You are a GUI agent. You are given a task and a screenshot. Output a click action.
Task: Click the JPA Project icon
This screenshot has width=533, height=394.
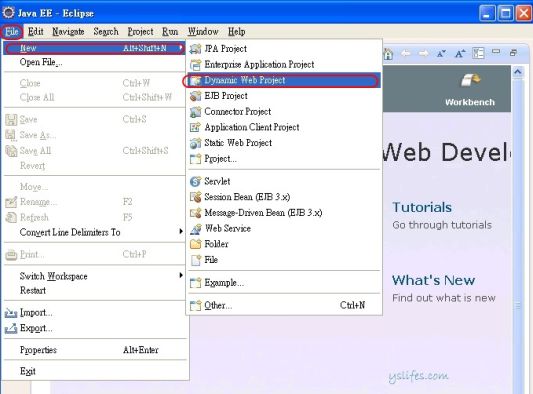click(195, 49)
